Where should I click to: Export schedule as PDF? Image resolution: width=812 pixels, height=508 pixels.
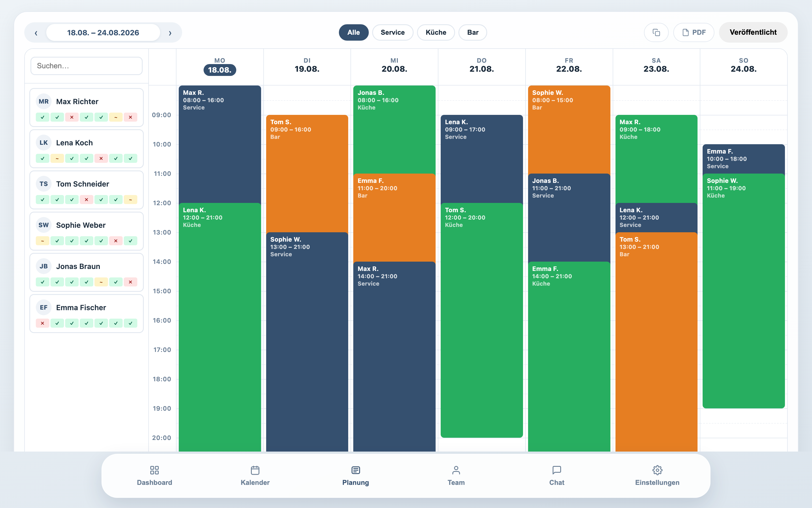point(694,32)
